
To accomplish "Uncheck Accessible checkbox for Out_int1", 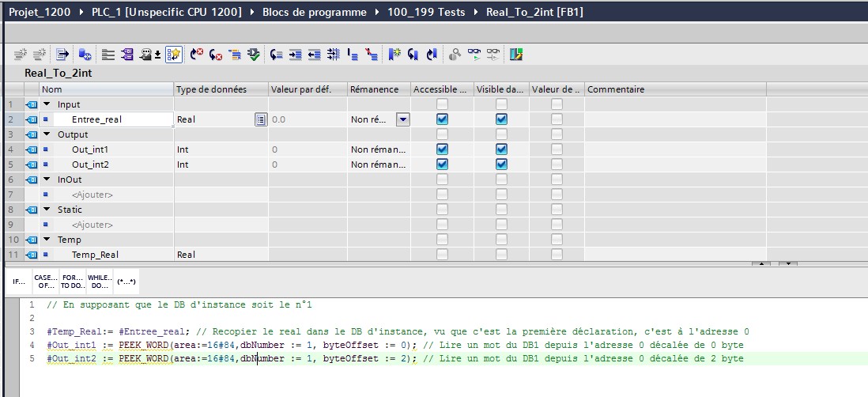I will (x=442, y=149).
